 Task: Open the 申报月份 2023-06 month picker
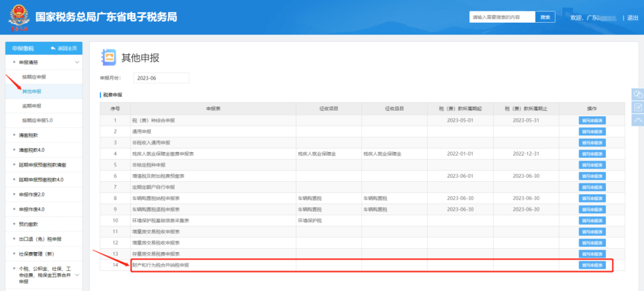[162, 78]
